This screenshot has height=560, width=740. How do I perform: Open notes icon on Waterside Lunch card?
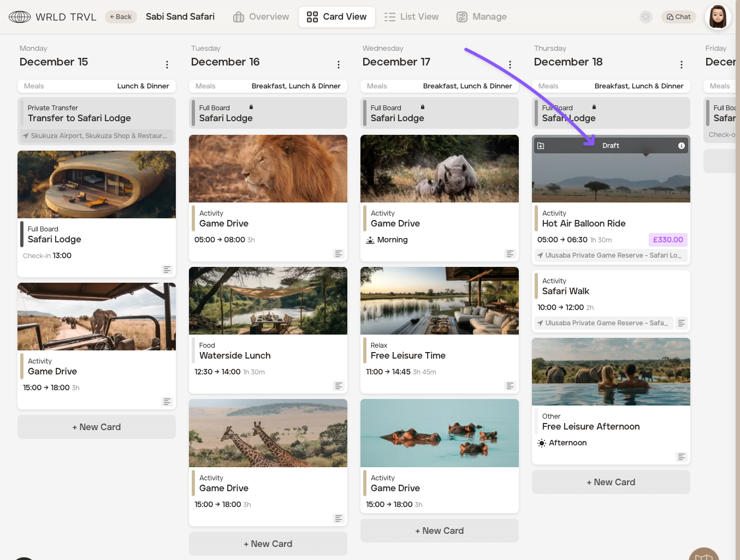[x=339, y=386]
